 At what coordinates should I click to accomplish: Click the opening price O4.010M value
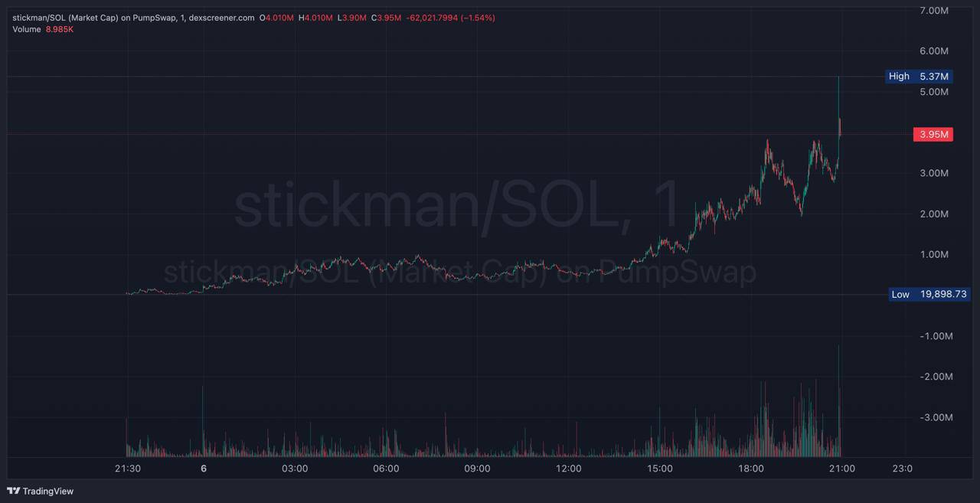point(276,18)
